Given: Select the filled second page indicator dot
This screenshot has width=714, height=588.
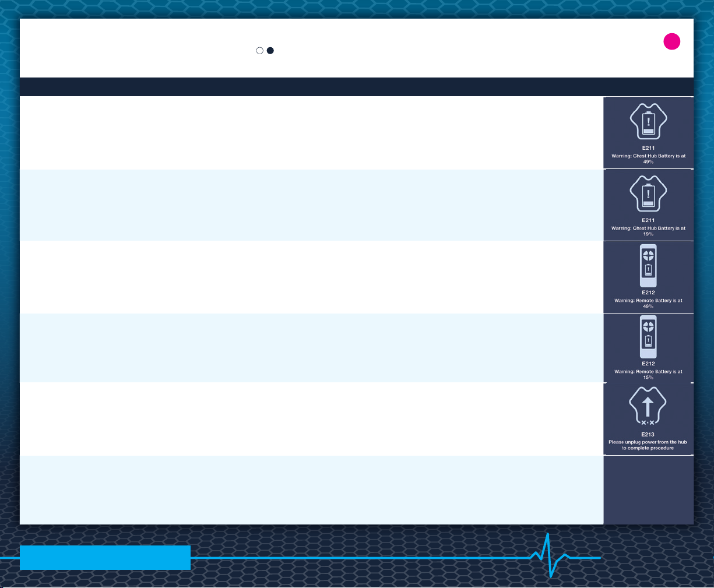Looking at the screenshot, I should [270, 51].
